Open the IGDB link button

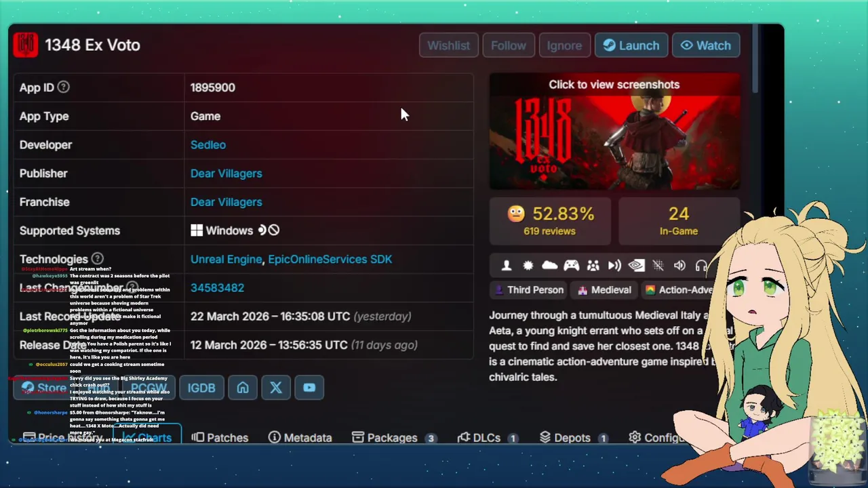click(x=201, y=388)
